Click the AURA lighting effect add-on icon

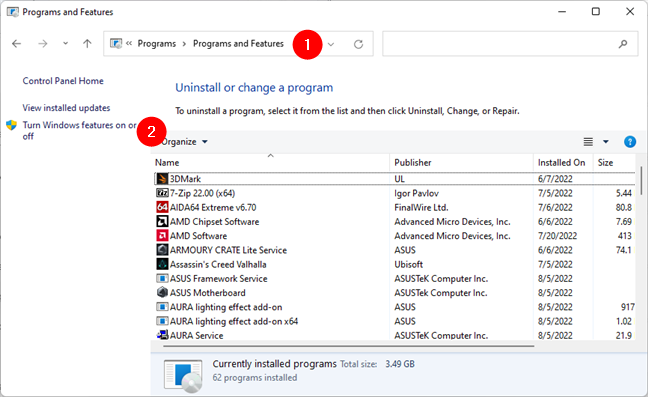pyautogui.click(x=162, y=307)
